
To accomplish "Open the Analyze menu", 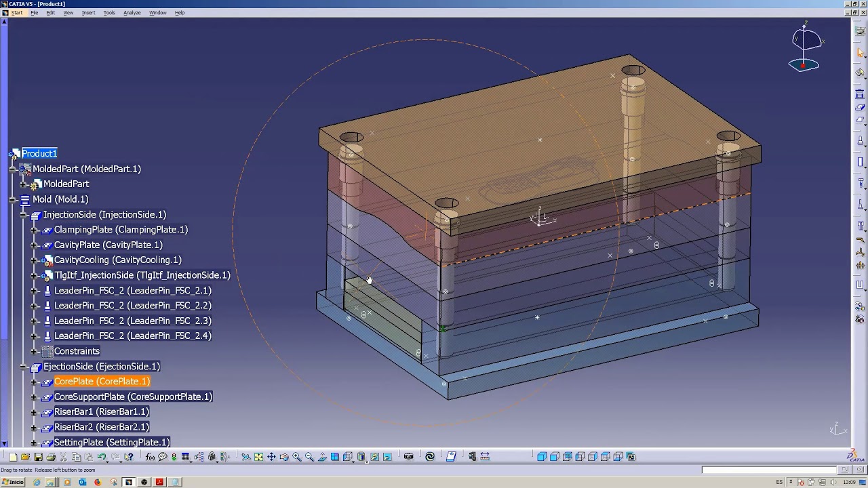I will (x=132, y=13).
